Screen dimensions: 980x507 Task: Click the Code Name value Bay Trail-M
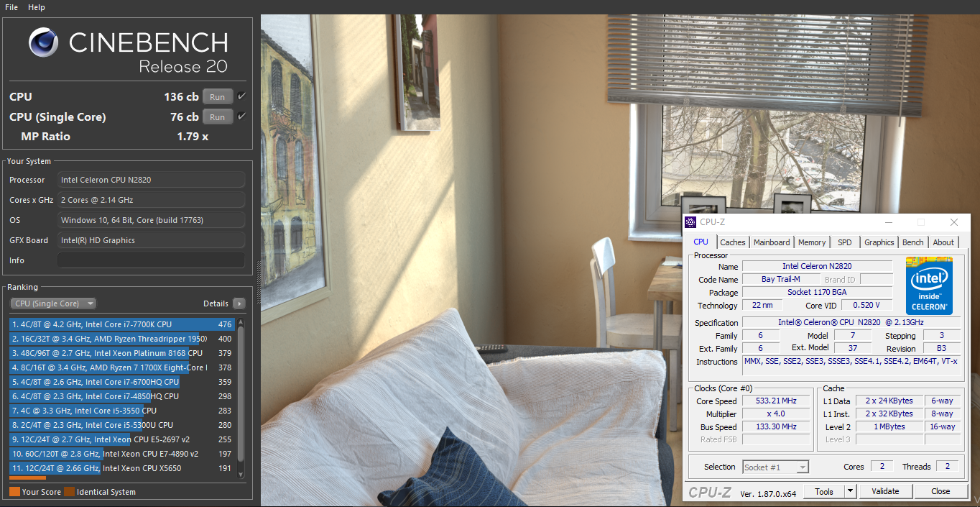pyautogui.click(x=780, y=279)
